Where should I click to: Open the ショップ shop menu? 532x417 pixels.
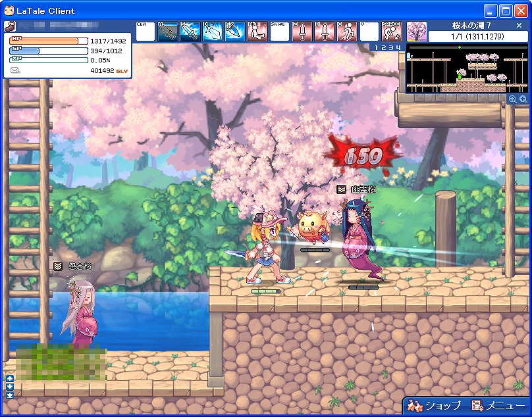point(434,406)
